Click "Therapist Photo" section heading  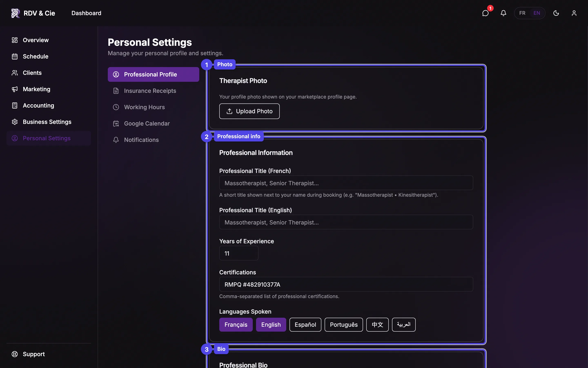click(x=243, y=81)
